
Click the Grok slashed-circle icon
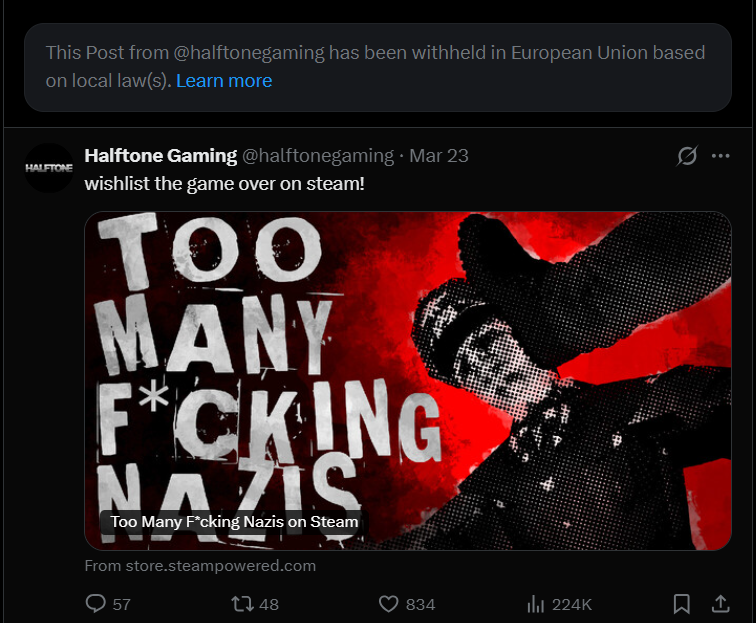click(x=687, y=156)
